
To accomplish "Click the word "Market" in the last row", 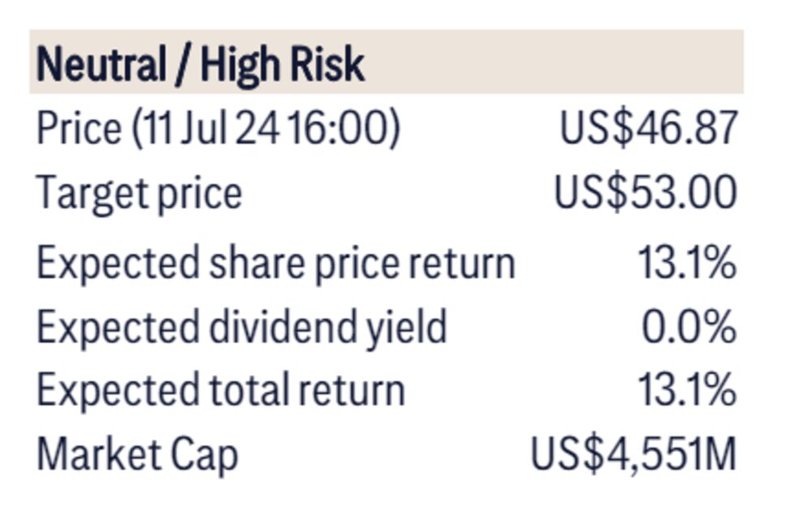I will (85, 454).
